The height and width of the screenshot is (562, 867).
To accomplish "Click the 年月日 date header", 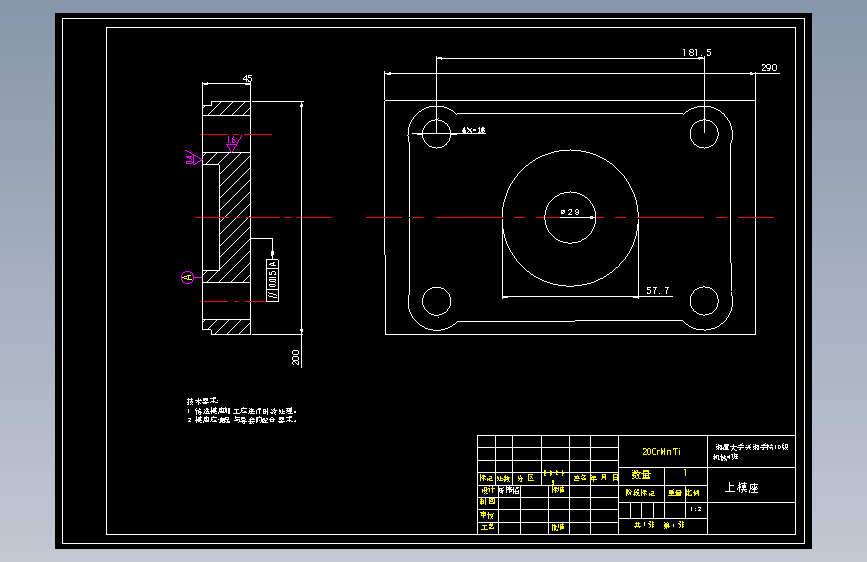I will point(604,478).
